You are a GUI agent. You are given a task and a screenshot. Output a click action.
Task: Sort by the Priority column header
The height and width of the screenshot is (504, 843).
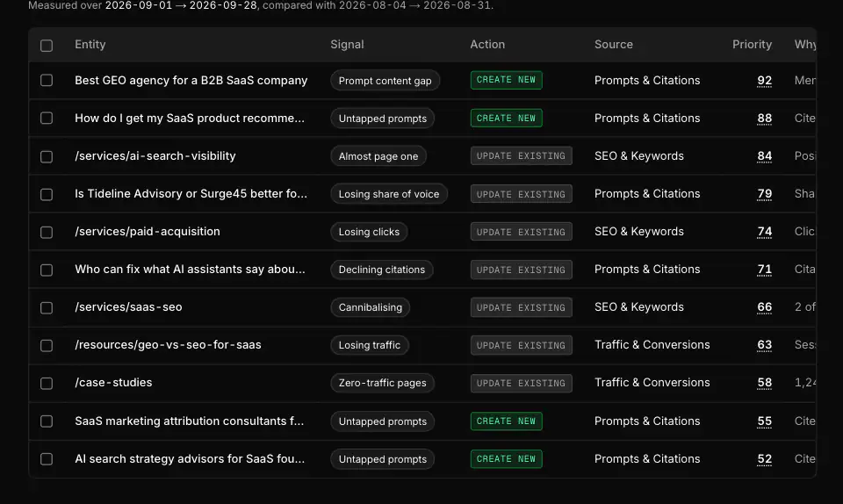pyautogui.click(x=752, y=45)
